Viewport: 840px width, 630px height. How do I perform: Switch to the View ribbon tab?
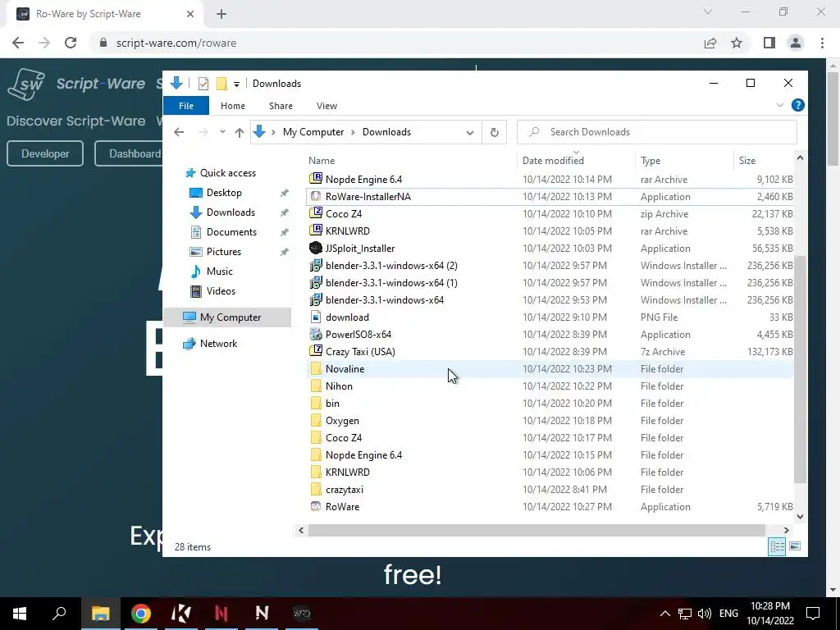[x=326, y=106]
